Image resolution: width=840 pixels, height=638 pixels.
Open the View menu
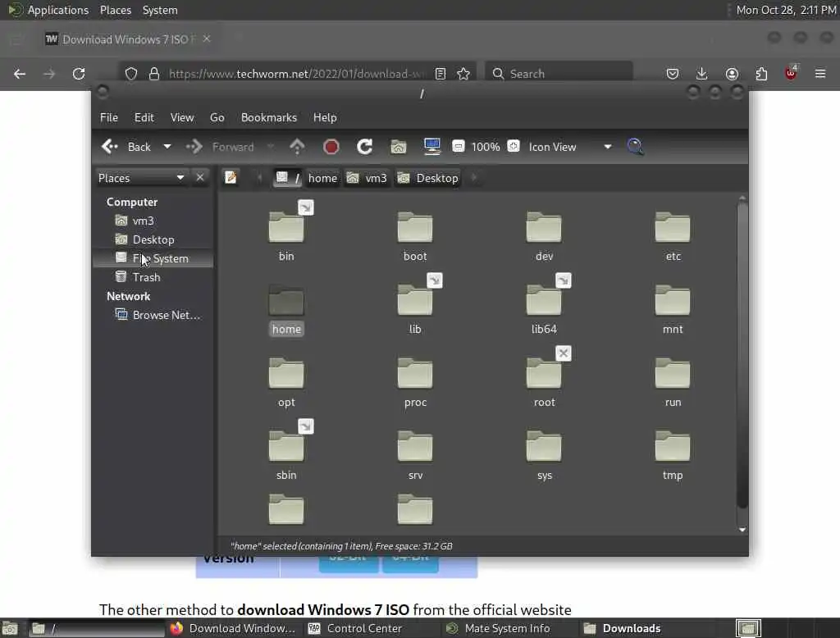tap(182, 117)
